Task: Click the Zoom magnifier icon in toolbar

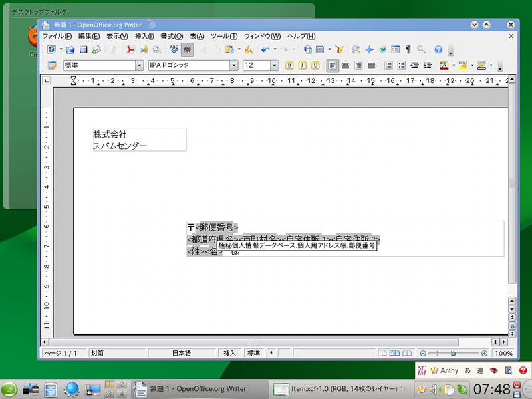Action: click(x=421, y=49)
